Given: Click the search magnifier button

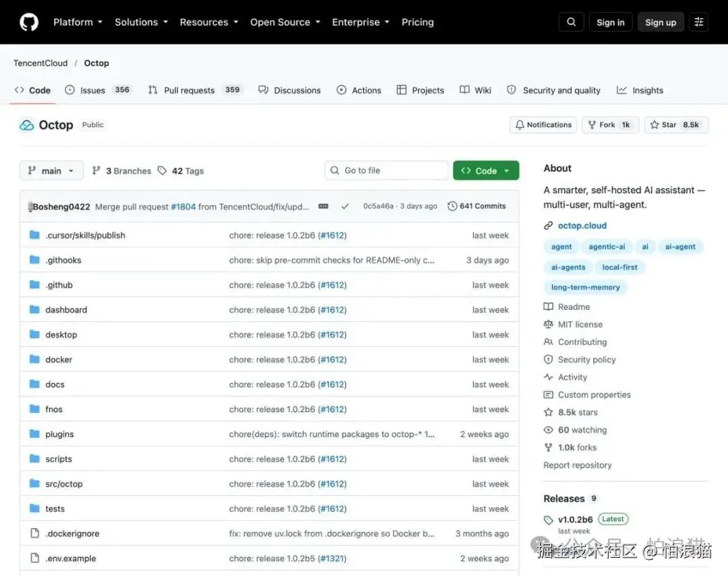Looking at the screenshot, I should coord(571,22).
